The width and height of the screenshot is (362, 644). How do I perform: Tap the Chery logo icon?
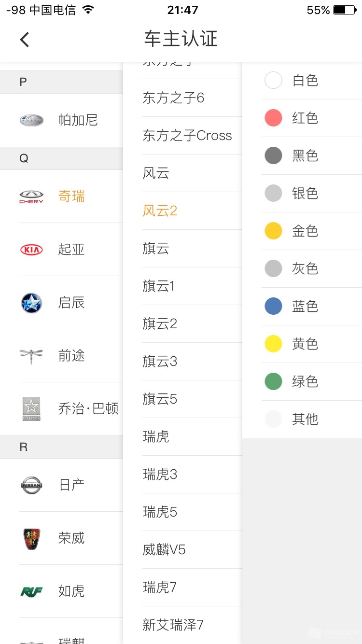click(31, 196)
